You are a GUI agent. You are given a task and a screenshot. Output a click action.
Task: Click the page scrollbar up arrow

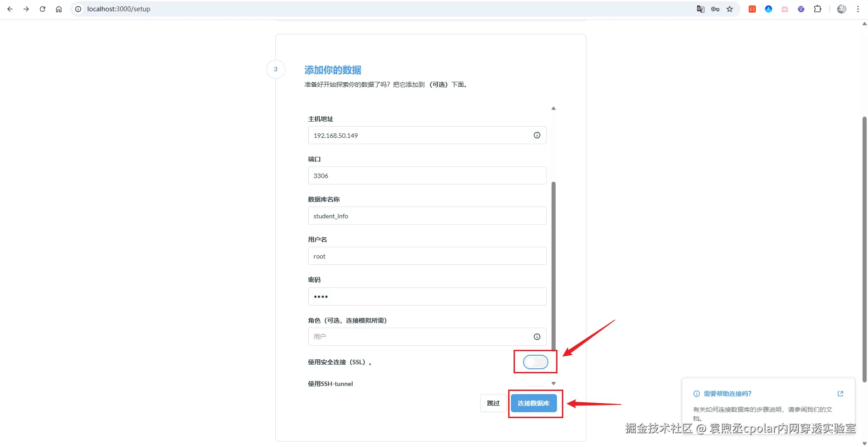tap(864, 24)
